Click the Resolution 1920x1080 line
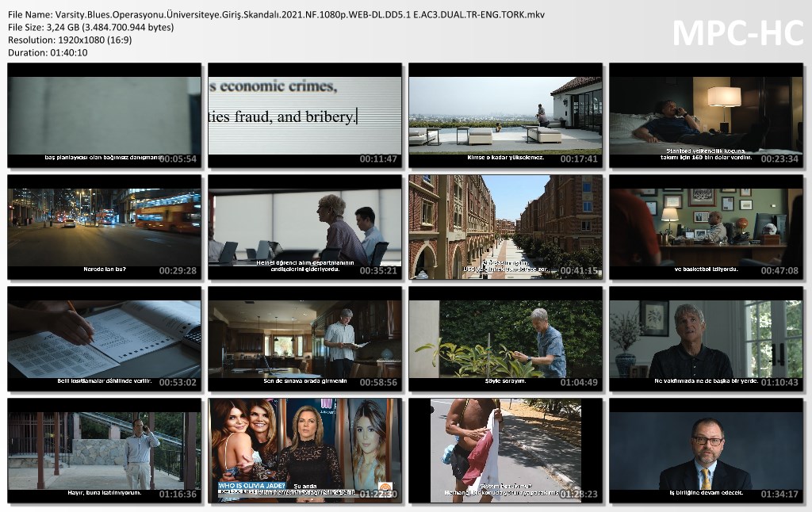The width and height of the screenshot is (812, 512). [x=70, y=40]
